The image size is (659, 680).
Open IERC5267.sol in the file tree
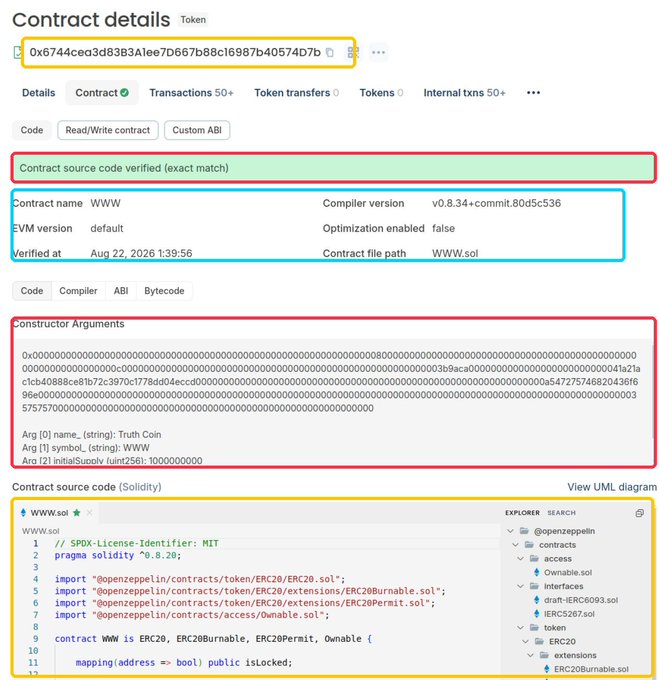[569, 614]
